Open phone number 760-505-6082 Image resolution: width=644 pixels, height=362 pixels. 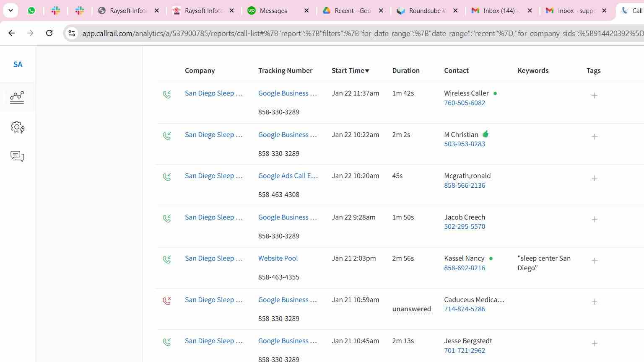click(465, 103)
